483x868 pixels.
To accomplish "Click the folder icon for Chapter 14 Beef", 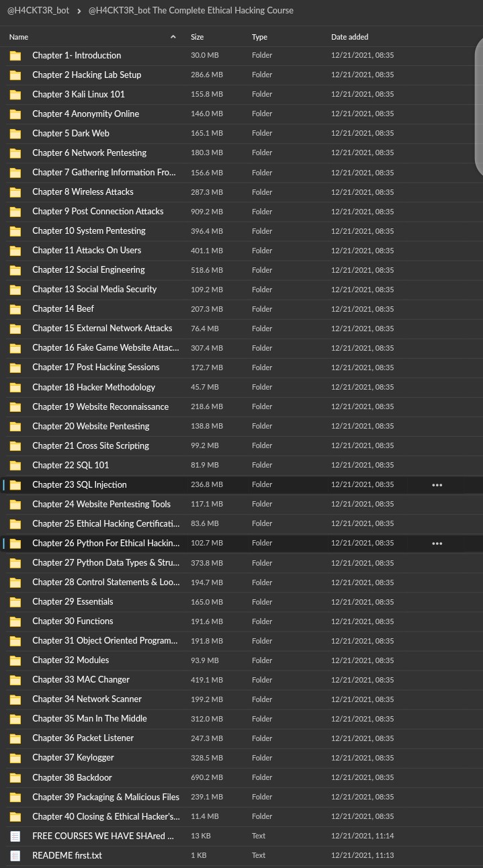I will (x=15, y=309).
